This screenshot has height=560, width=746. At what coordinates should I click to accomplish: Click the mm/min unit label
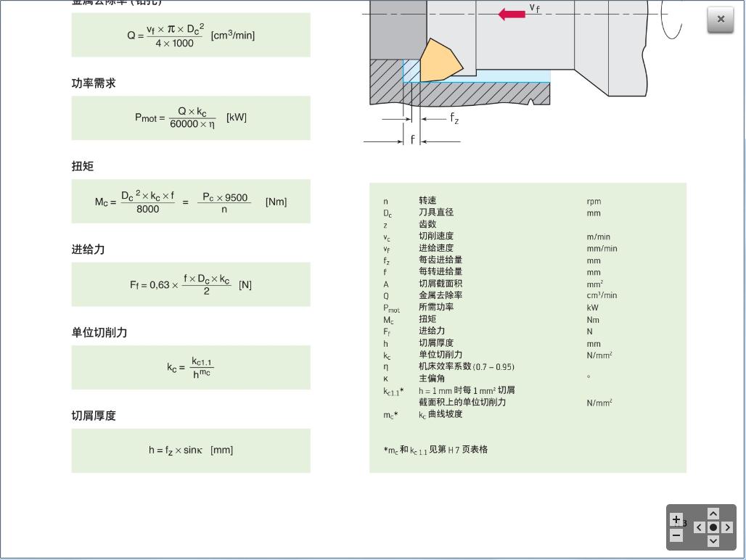pyautogui.click(x=602, y=249)
